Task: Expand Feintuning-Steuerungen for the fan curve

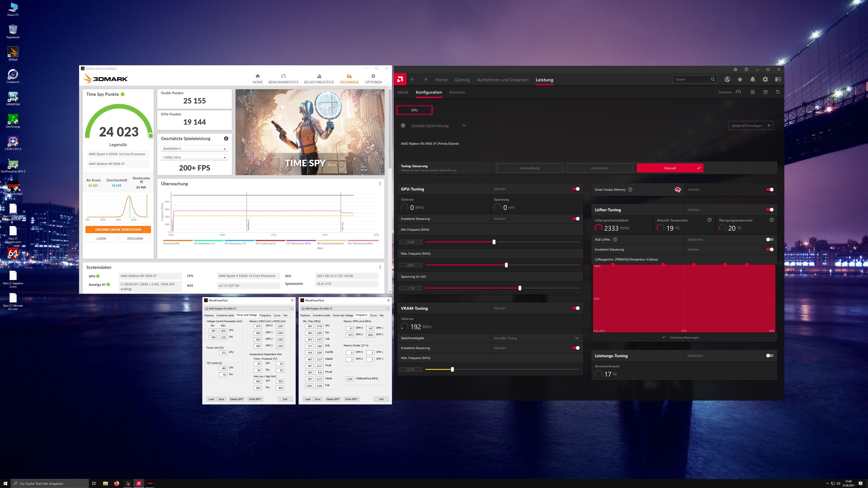Action: pos(680,338)
